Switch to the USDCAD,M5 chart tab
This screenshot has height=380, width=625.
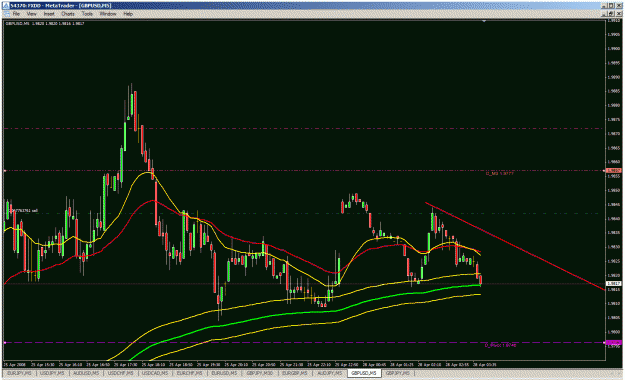point(155,373)
